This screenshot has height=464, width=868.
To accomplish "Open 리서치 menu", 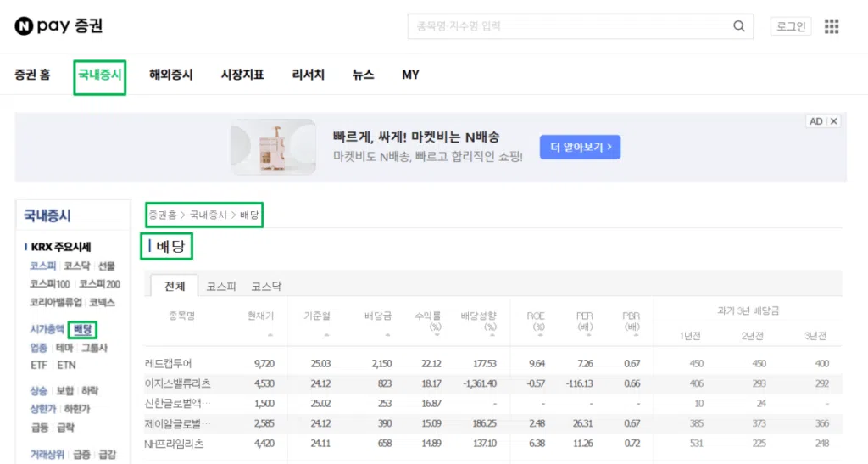I will [309, 75].
